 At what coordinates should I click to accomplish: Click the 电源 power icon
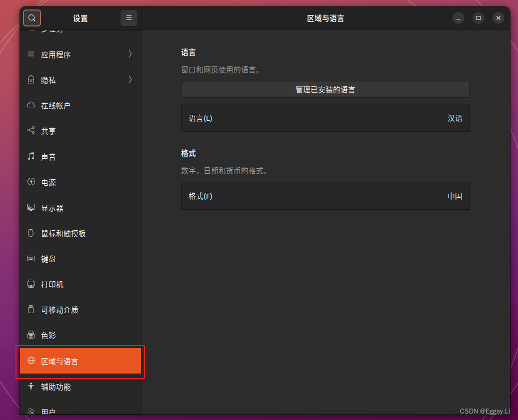point(31,182)
